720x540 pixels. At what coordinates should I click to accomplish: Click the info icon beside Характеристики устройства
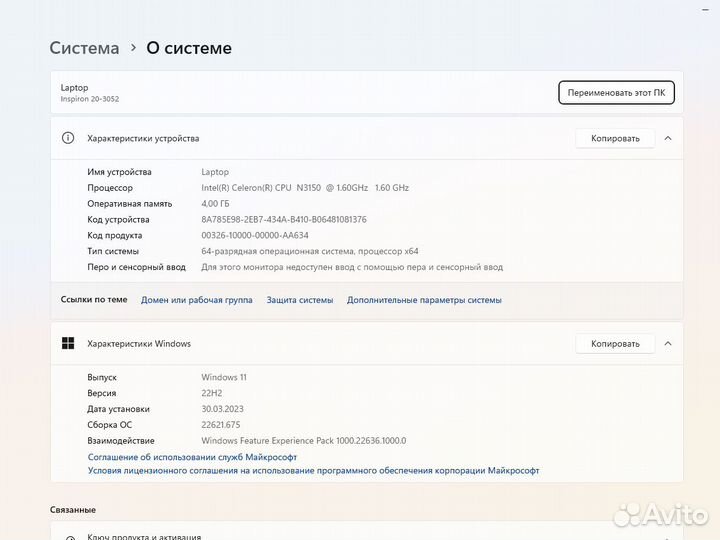coord(68,138)
